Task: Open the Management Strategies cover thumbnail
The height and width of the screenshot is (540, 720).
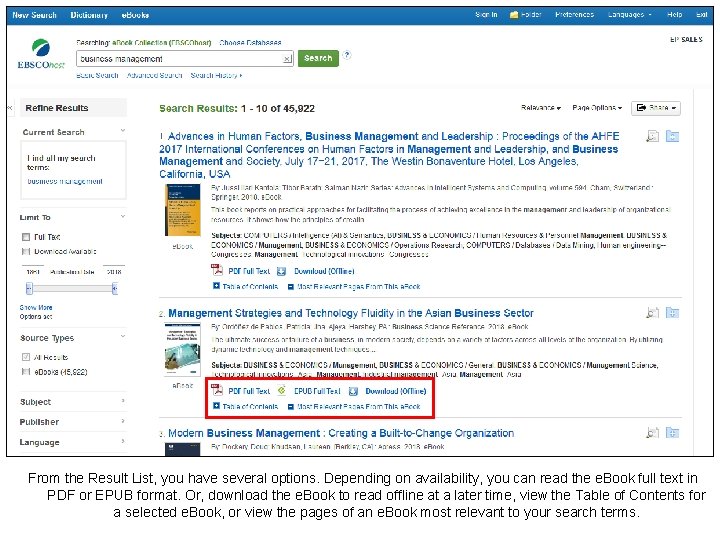Action: pyautogui.click(x=182, y=350)
